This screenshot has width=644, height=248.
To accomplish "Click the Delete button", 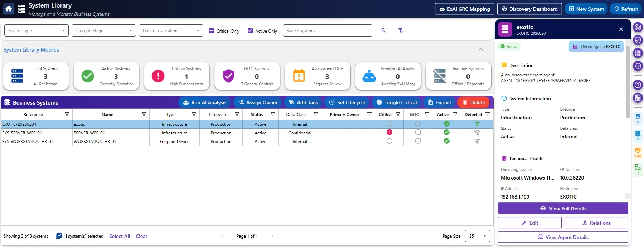I will point(474,102).
